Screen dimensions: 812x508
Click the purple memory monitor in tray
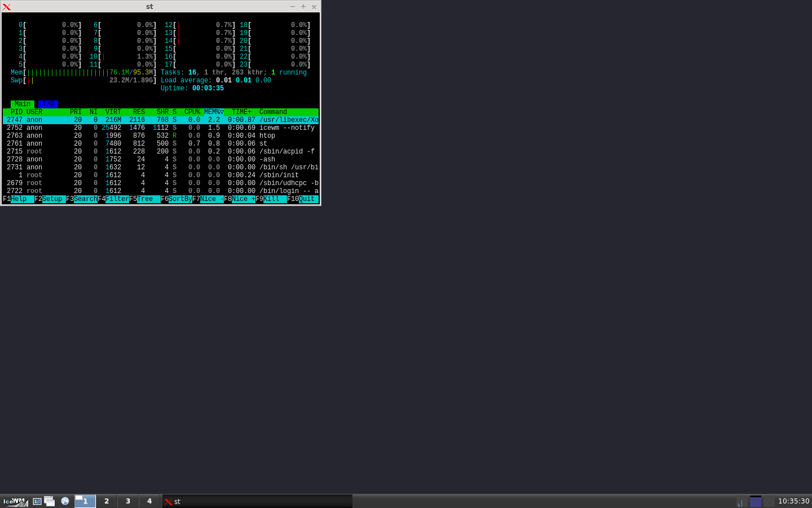[x=756, y=501]
